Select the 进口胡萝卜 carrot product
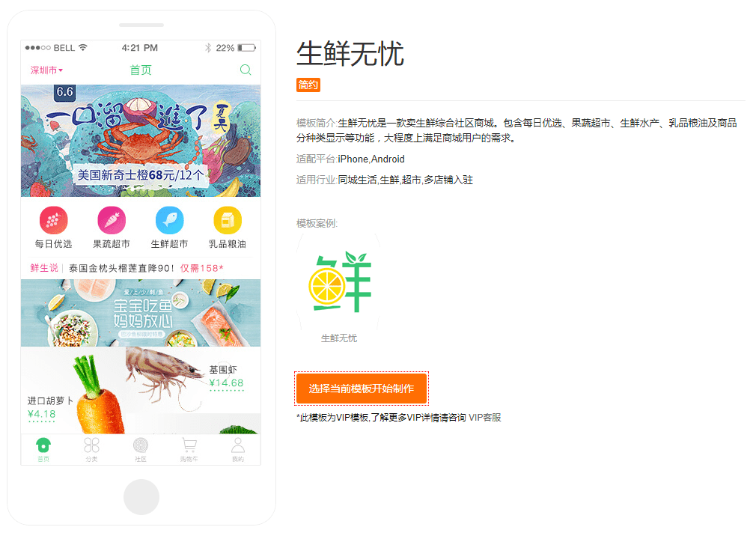The image size is (756, 533). [x=73, y=391]
